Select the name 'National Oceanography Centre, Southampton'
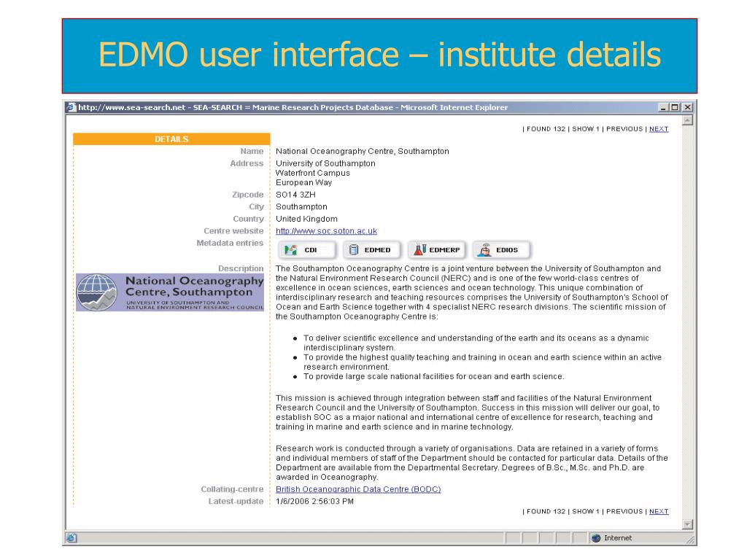The width and height of the screenshot is (747, 560). coord(363,152)
